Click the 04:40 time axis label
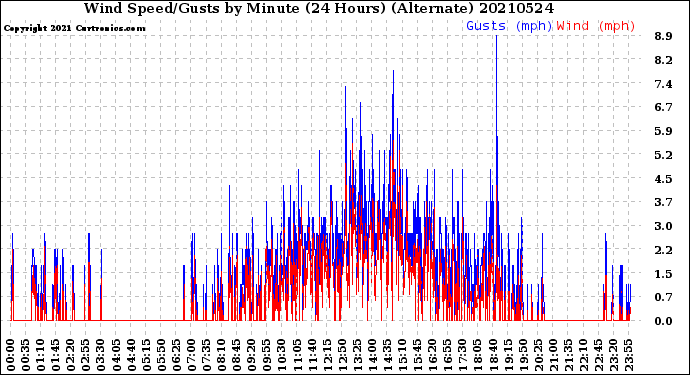 [131, 355]
